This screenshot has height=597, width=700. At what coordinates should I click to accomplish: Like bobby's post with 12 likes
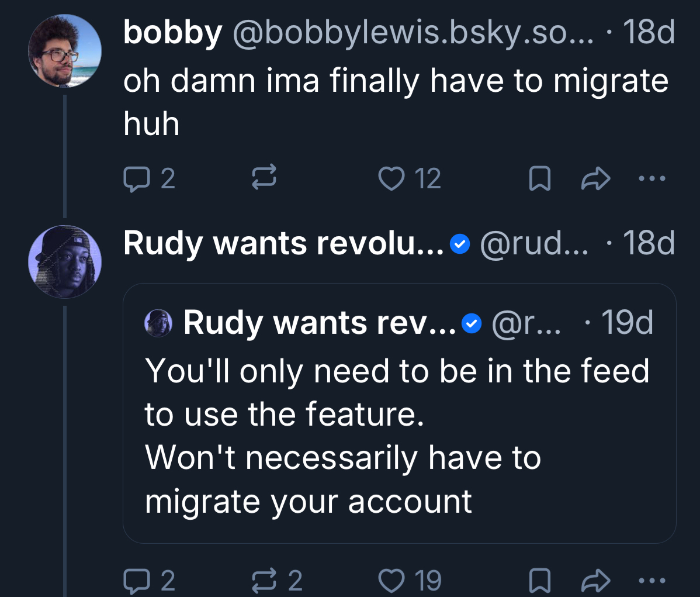[x=391, y=178]
